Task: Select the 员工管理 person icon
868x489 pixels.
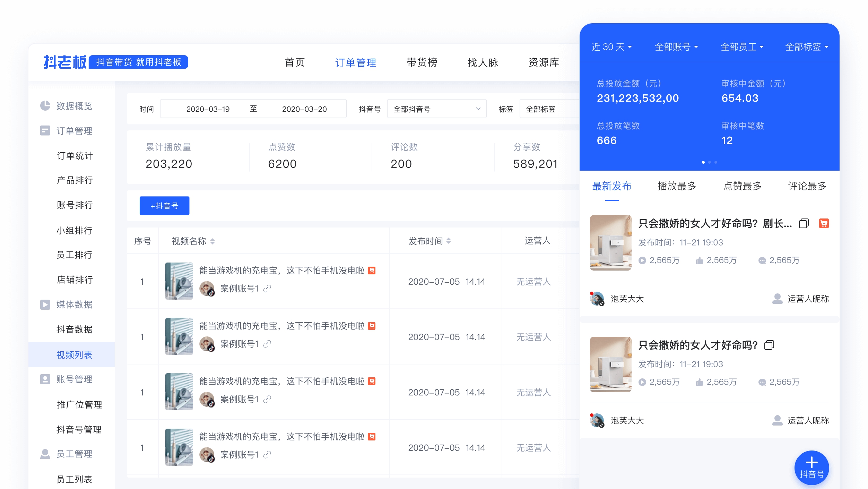Action: pos(45,453)
